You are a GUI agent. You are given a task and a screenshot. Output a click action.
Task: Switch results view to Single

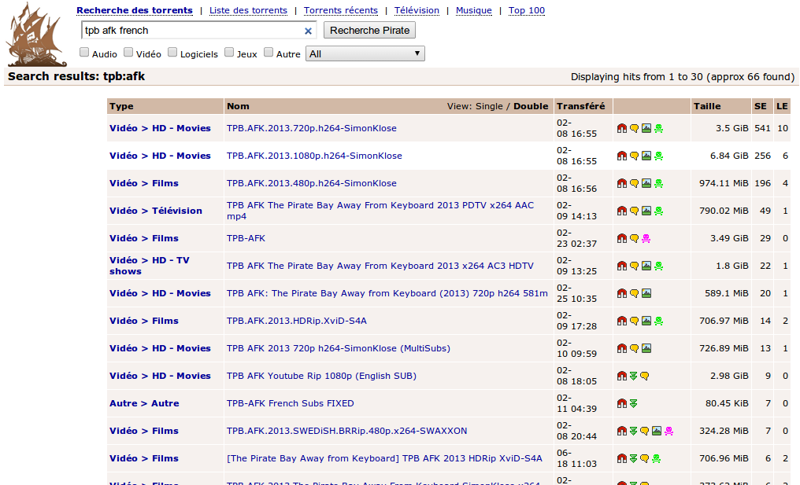489,106
